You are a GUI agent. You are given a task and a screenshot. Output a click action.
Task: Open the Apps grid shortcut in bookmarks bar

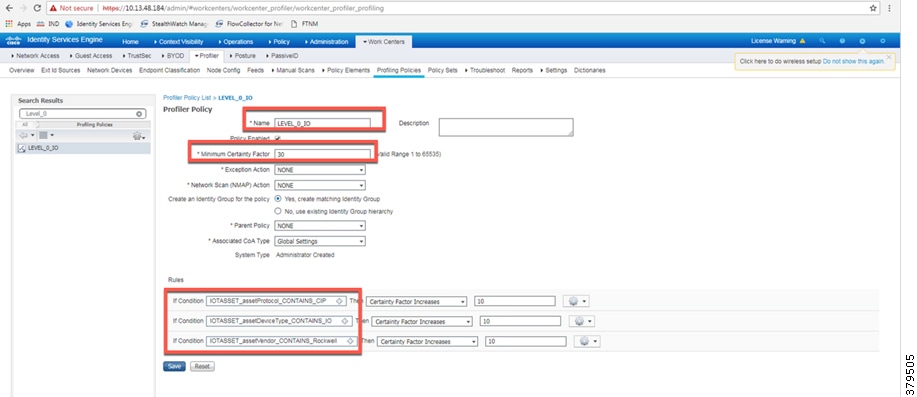tap(18, 24)
